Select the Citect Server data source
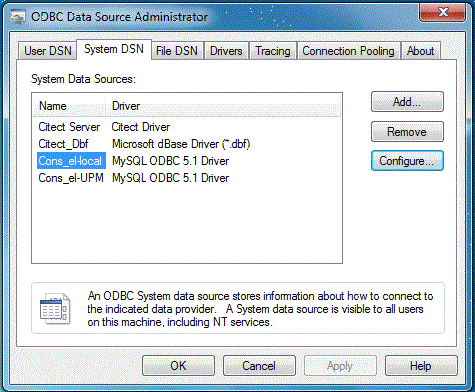The width and height of the screenshot is (475, 392). click(x=187, y=127)
